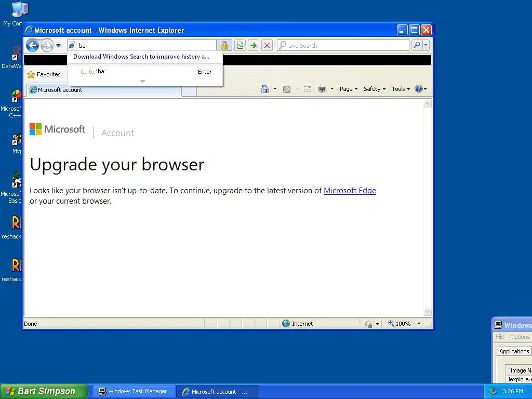The width and height of the screenshot is (532, 399).
Task: Click the Live Search magnifier button
Action: (417, 45)
